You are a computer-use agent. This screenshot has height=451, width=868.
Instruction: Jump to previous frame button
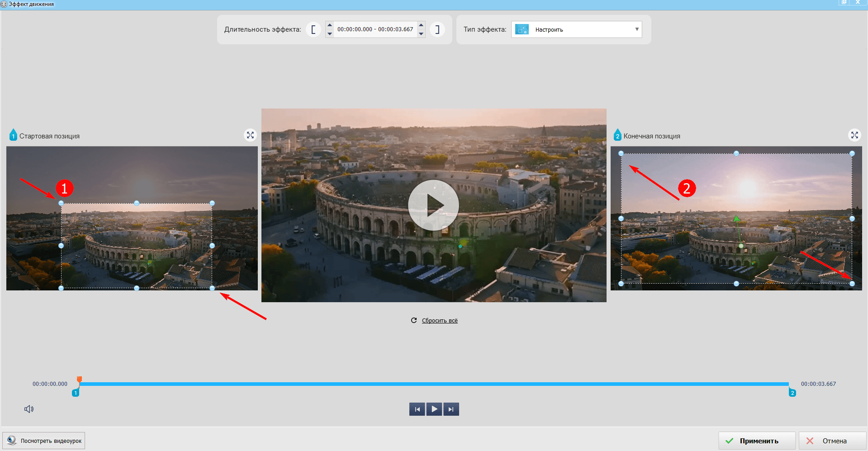click(417, 409)
